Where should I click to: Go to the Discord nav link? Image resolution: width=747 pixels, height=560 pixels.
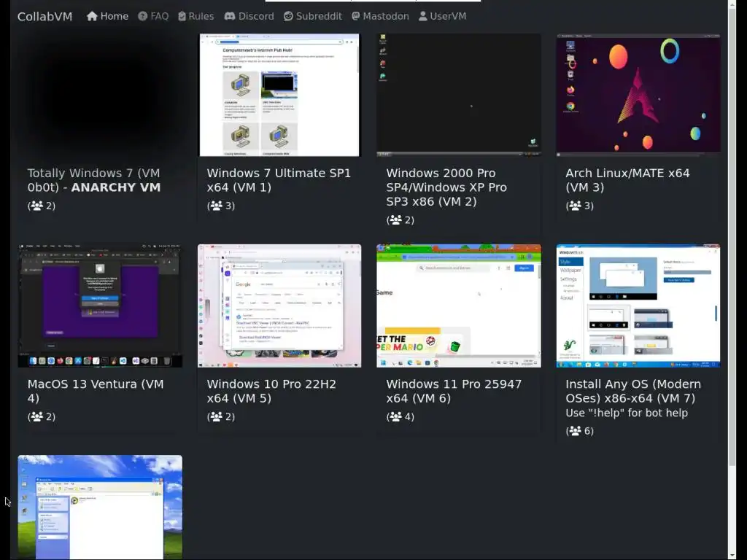[249, 16]
